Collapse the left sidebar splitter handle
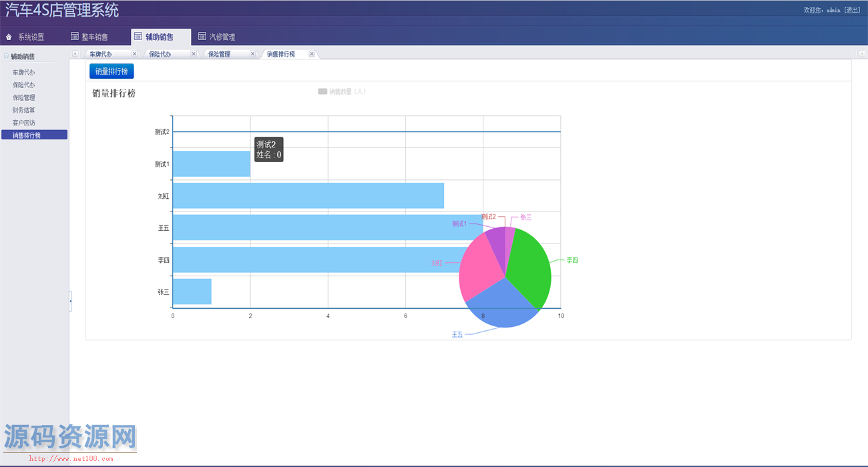 click(70, 302)
